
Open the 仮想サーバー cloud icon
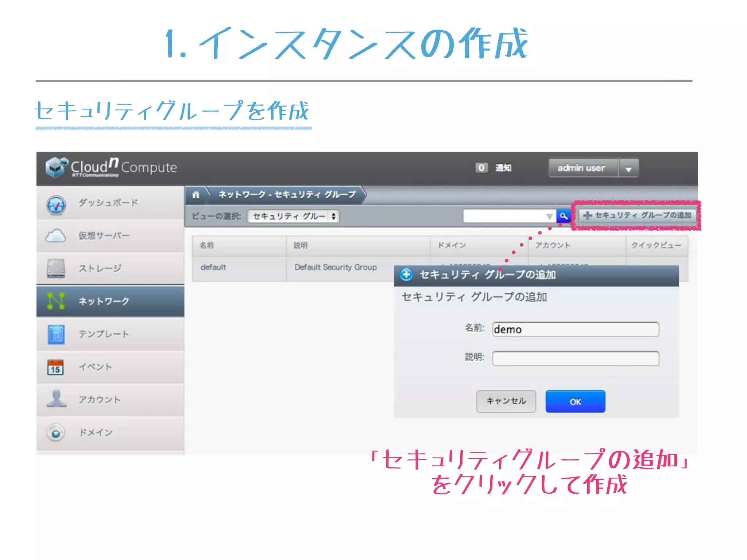pyautogui.click(x=56, y=236)
